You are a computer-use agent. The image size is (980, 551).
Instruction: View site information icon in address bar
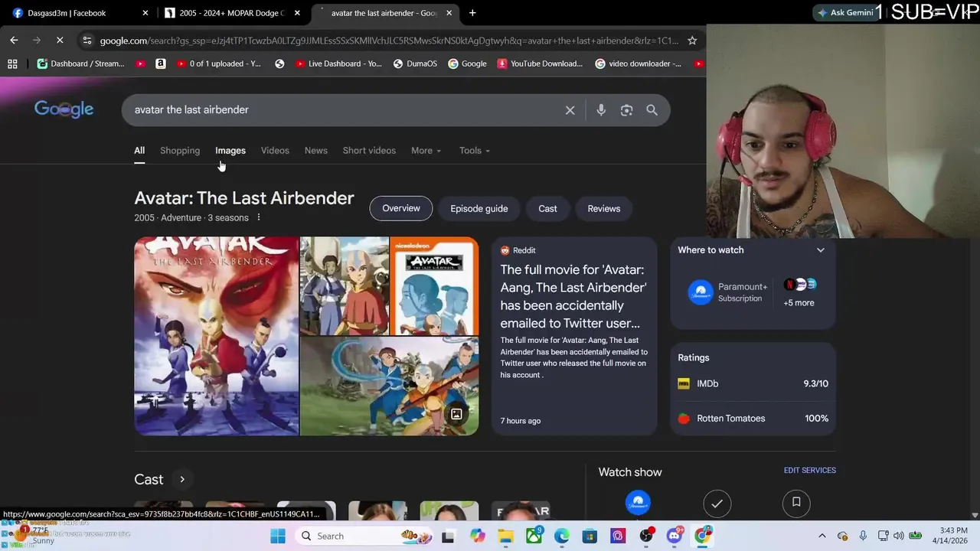(x=87, y=41)
